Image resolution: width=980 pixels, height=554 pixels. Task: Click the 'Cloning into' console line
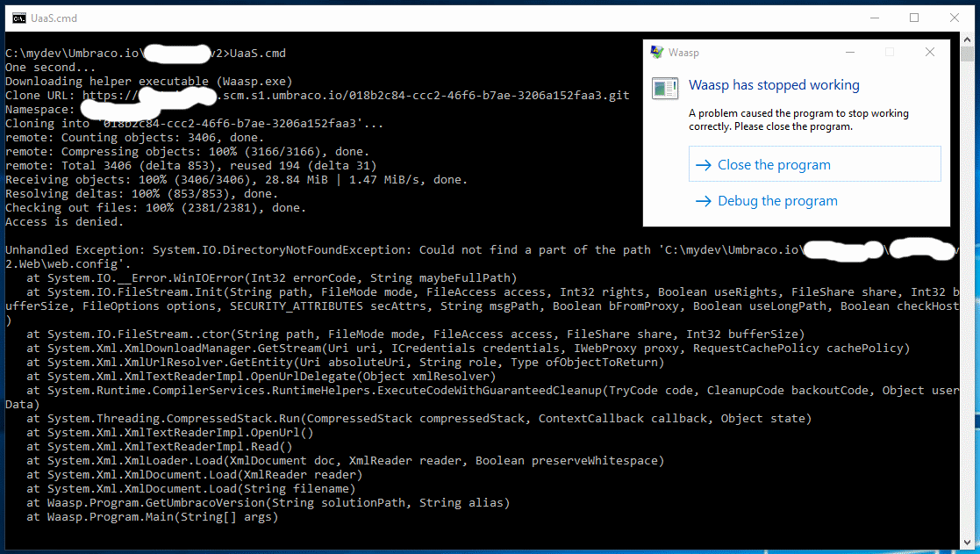coord(195,124)
